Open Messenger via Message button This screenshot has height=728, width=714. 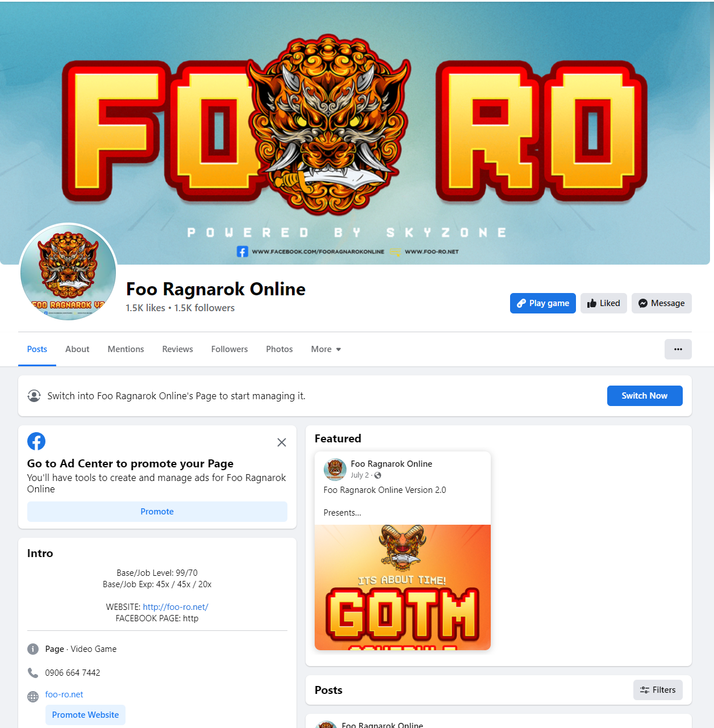[x=661, y=303]
